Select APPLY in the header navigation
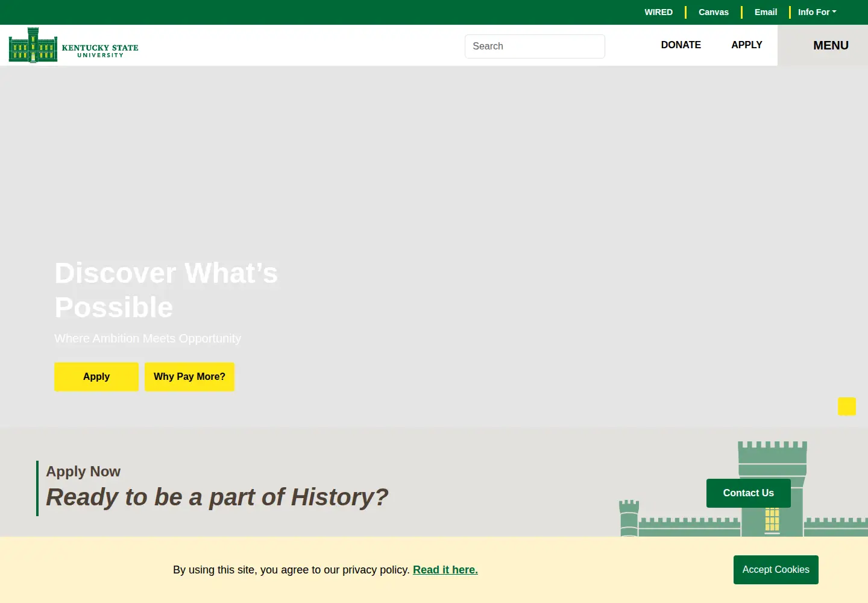The height and width of the screenshot is (603, 868). tap(747, 45)
